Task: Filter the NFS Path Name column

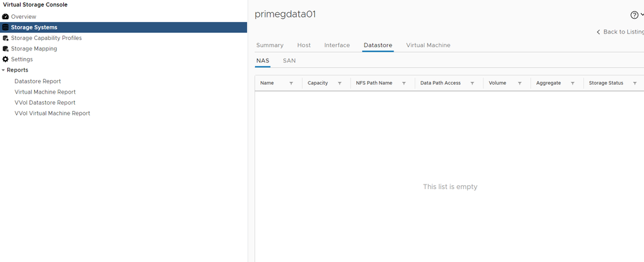Action: click(x=404, y=83)
